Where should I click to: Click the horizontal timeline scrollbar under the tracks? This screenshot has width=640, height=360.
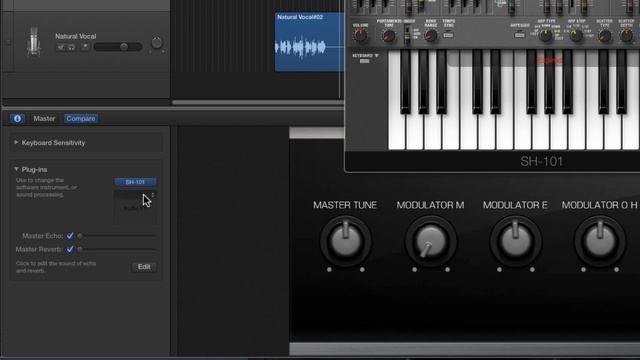(x=258, y=102)
